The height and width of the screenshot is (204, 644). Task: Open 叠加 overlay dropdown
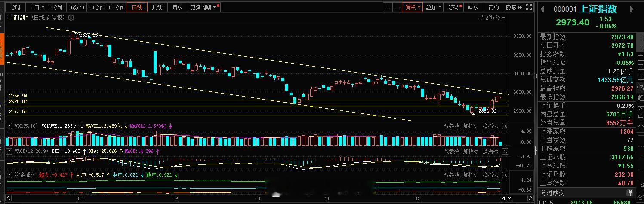434,7
